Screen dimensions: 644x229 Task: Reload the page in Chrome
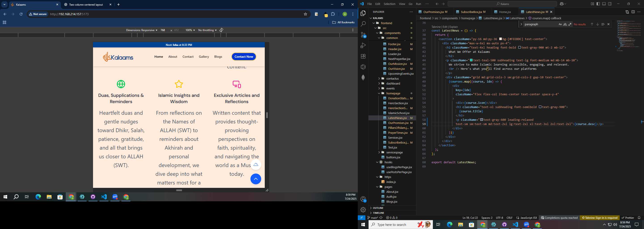point(21,14)
